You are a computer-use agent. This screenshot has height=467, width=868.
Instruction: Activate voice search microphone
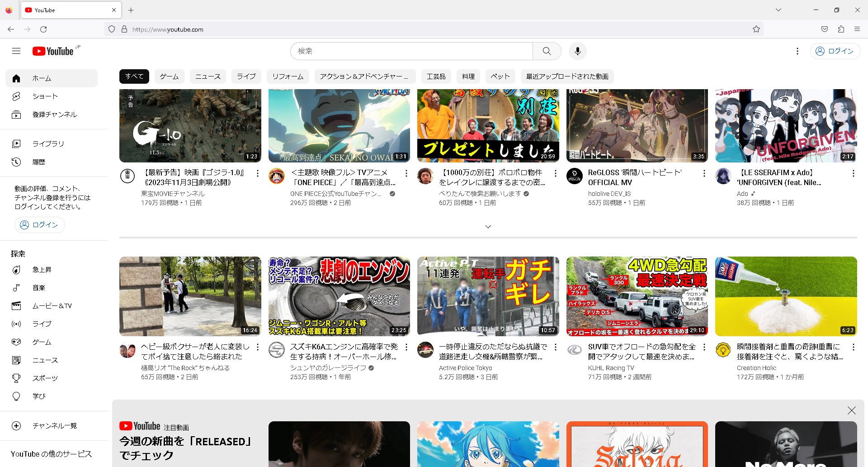(577, 51)
